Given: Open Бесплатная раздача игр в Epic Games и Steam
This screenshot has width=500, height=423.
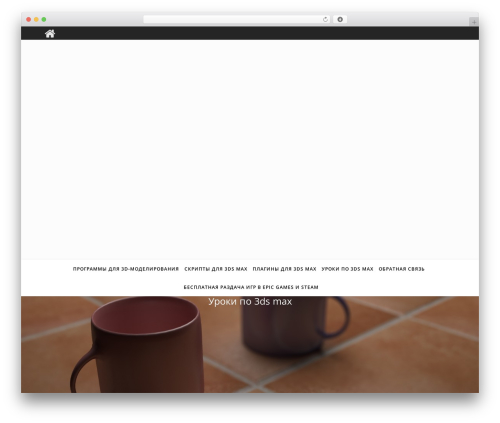Looking at the screenshot, I should pyautogui.click(x=251, y=287).
